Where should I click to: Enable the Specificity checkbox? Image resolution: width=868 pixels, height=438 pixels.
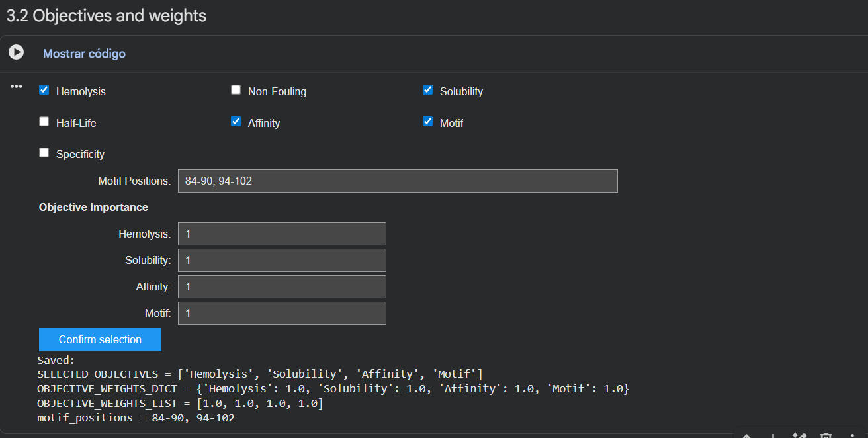44,153
